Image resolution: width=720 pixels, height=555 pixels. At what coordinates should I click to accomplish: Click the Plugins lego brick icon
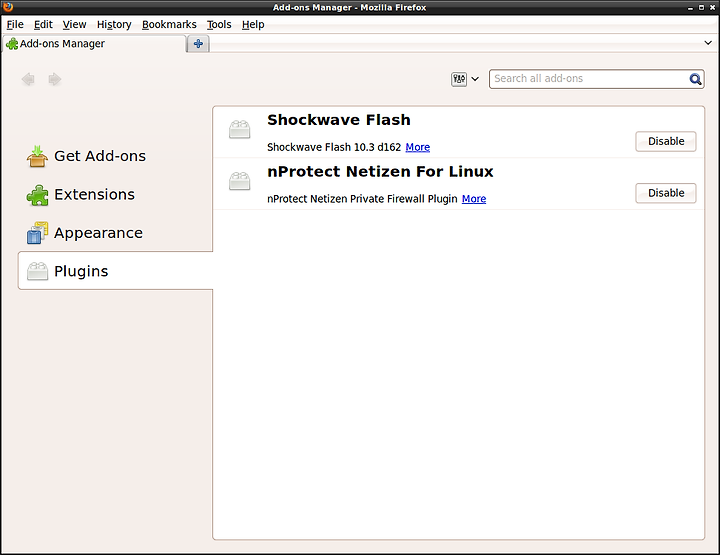pos(37,271)
